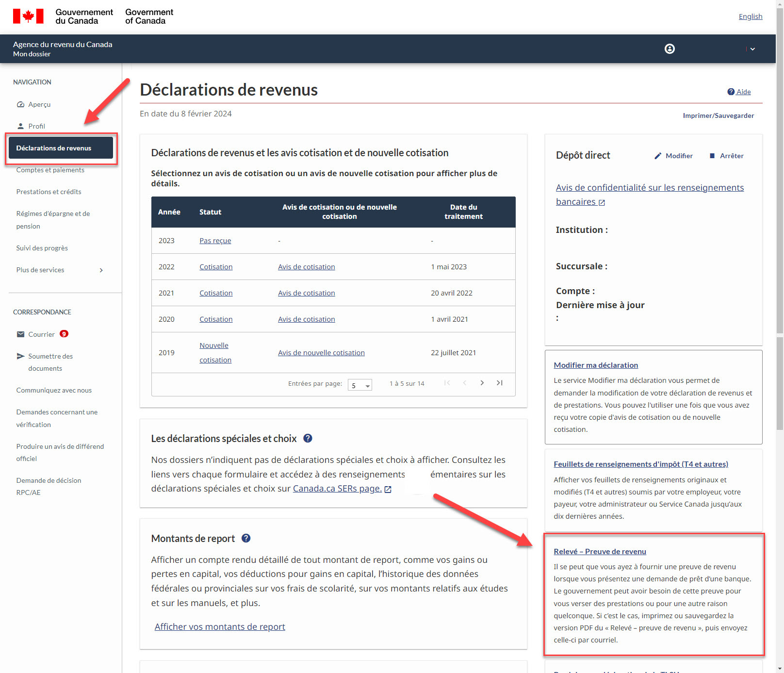
Task: Open Demandes concernant une vérification
Action: (57, 418)
